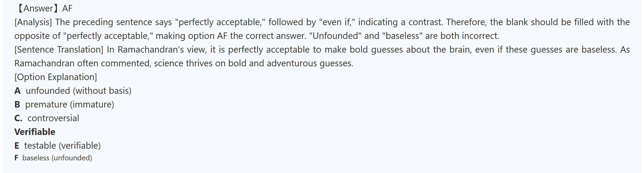Image resolution: width=644 pixels, height=173 pixels.
Task: Click the bold letter B option marker
Action: click(17, 105)
